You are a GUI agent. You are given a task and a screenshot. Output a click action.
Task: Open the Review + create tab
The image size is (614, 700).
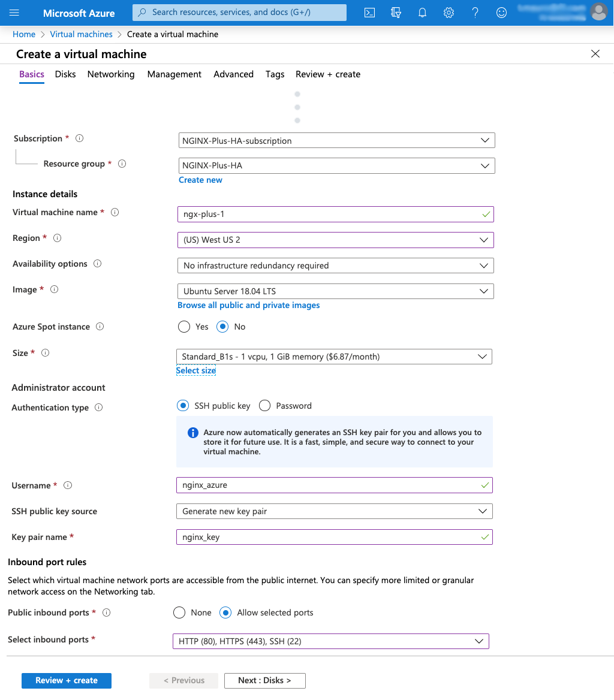pyautogui.click(x=327, y=74)
